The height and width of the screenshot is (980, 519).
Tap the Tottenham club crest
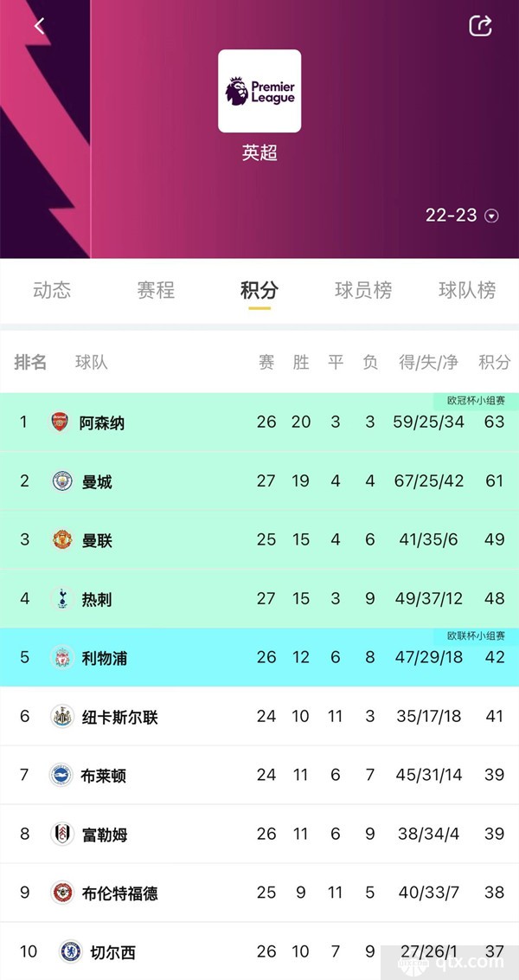pos(61,598)
